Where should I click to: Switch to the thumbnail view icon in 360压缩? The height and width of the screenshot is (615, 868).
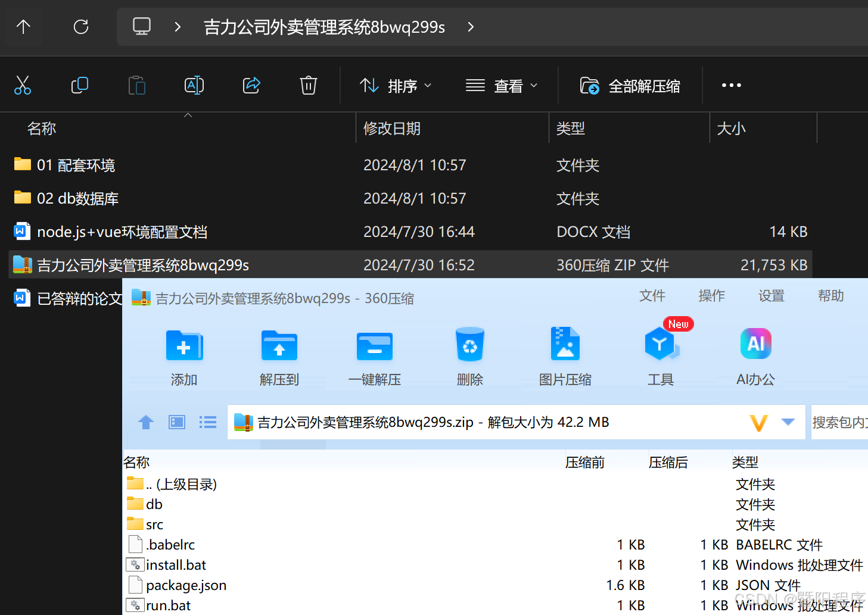177,422
